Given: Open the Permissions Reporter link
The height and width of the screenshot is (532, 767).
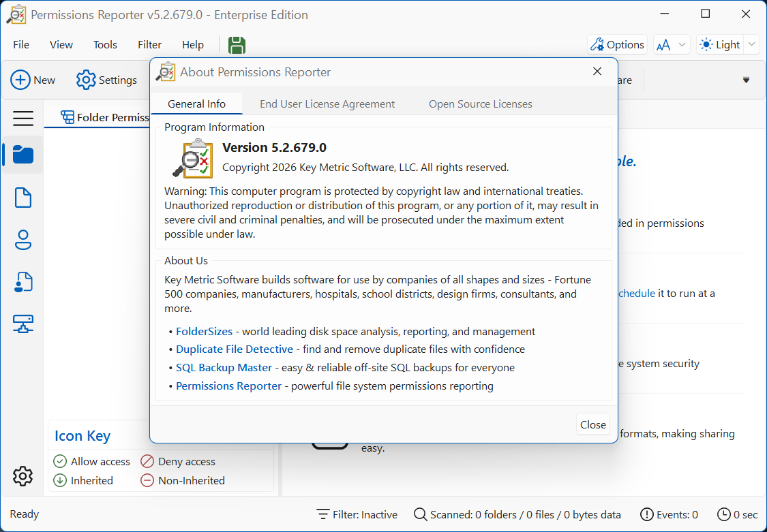Looking at the screenshot, I should 228,386.
